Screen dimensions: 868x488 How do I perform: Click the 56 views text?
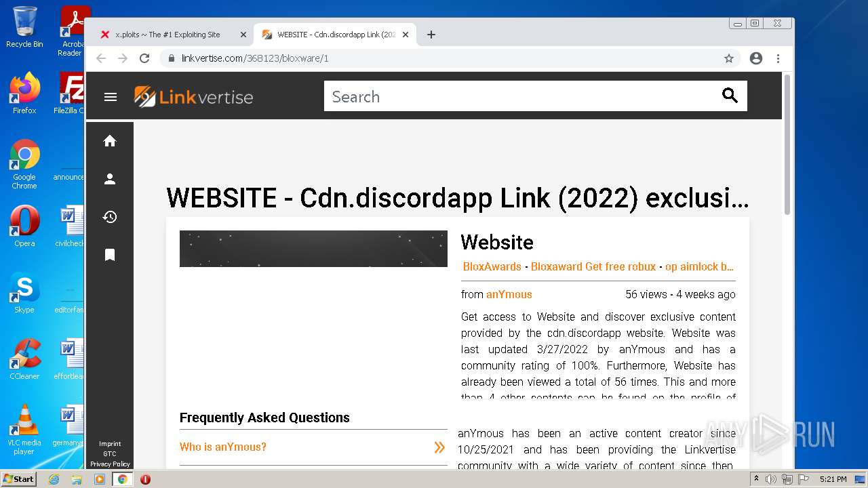646,294
